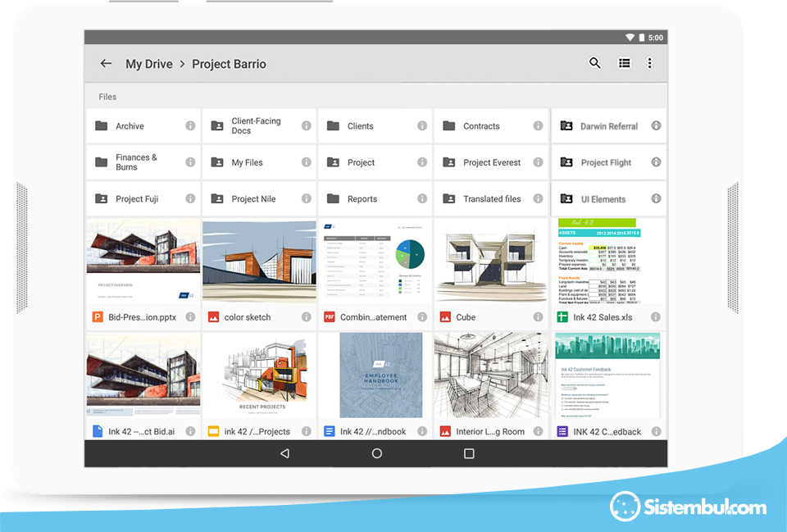Tap info icon on Ink 42 Sales.xls
This screenshot has height=532, width=787.
point(656,317)
